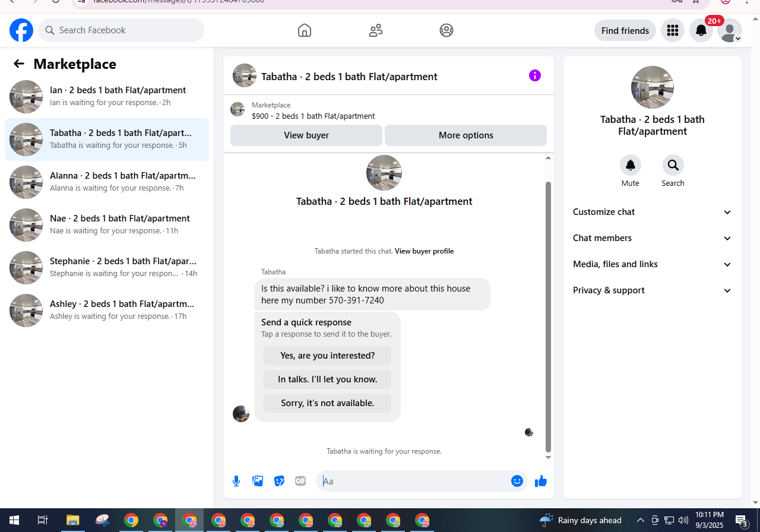
Task: Click the chat vertical scrollbar thumb
Action: pos(548,317)
